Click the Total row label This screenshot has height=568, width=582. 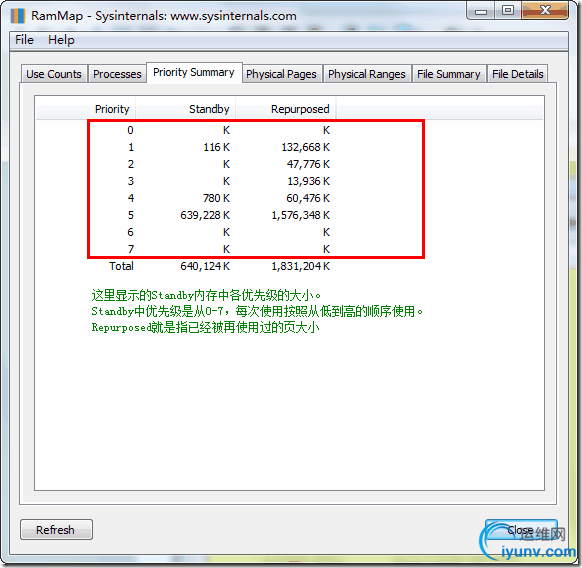pos(121,266)
